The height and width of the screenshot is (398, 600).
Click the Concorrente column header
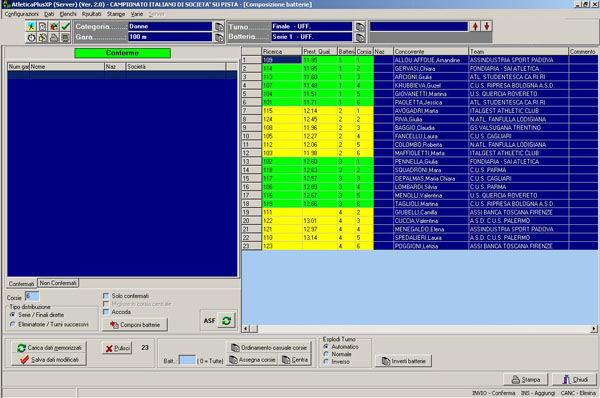point(431,51)
